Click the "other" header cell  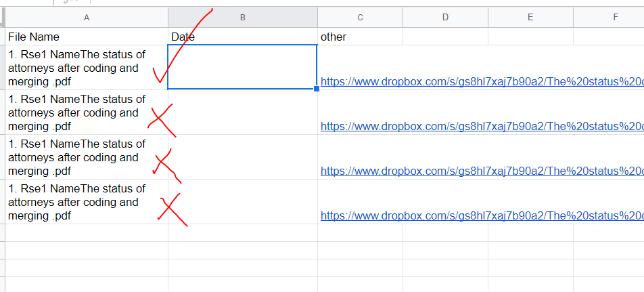[x=360, y=37]
